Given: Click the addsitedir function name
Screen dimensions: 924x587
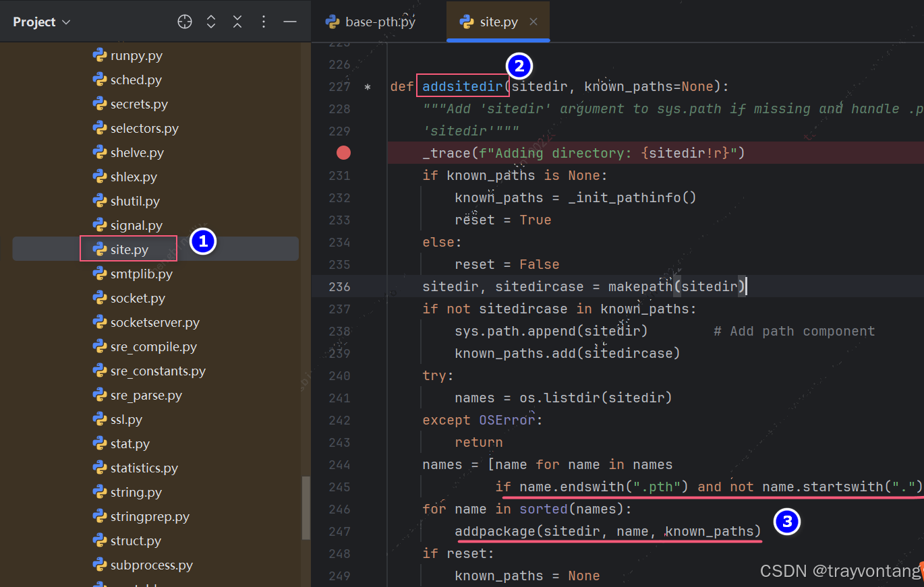Looking at the screenshot, I should (463, 86).
